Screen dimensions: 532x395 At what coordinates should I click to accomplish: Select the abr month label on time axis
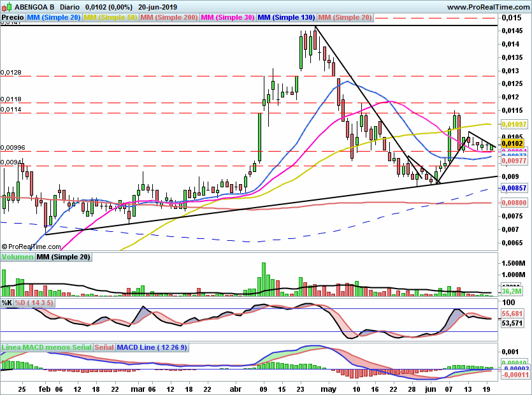[x=236, y=389]
